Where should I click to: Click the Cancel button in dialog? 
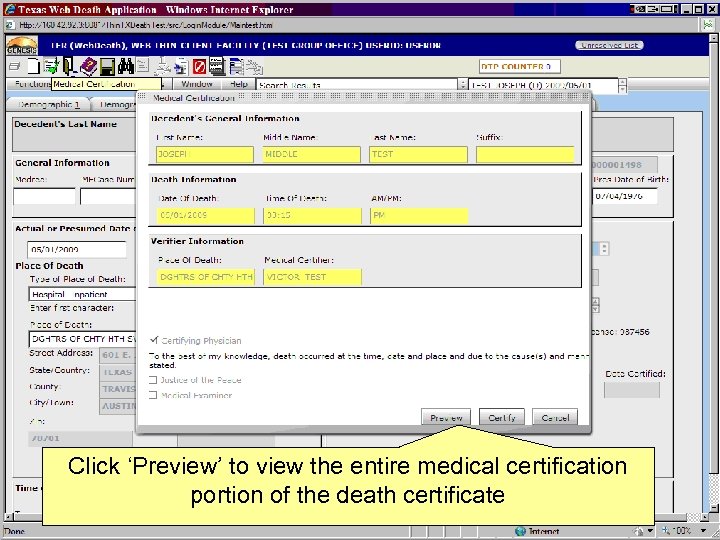click(555, 417)
